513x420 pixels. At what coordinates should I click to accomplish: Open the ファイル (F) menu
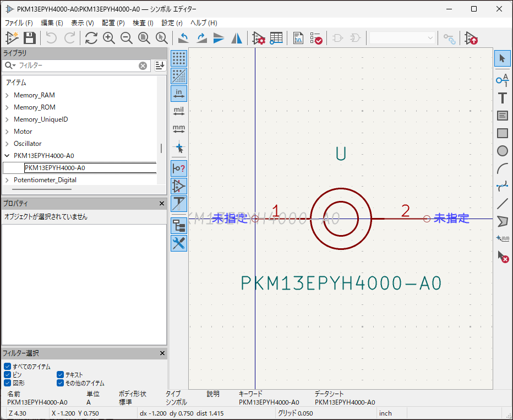[x=19, y=23]
